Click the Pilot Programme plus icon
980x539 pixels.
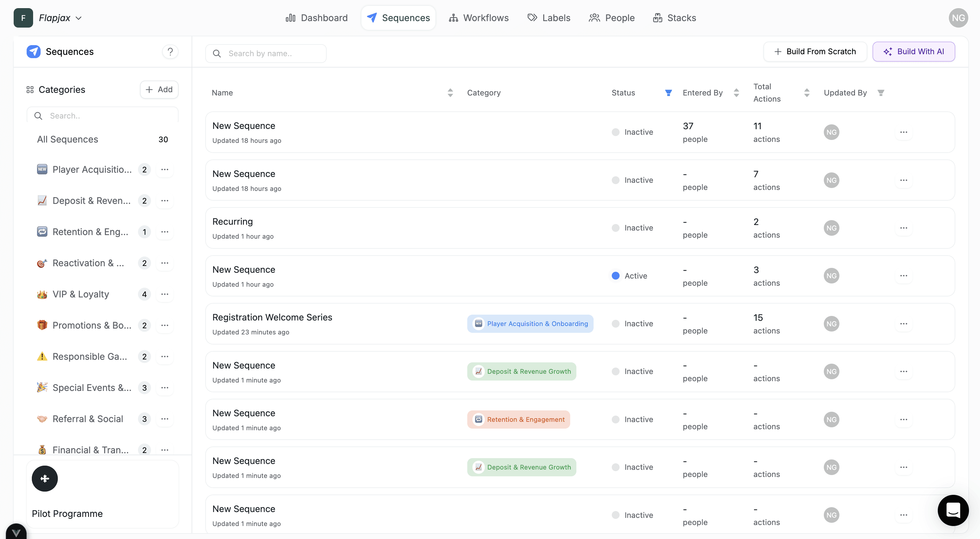tap(44, 479)
